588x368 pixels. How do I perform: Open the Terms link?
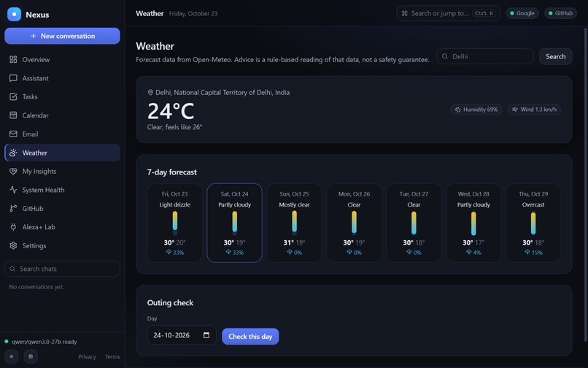point(112,357)
